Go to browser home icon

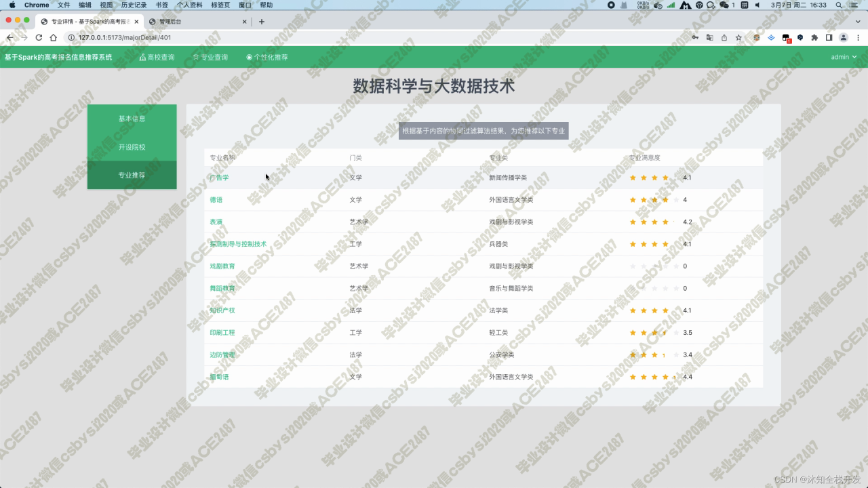54,38
